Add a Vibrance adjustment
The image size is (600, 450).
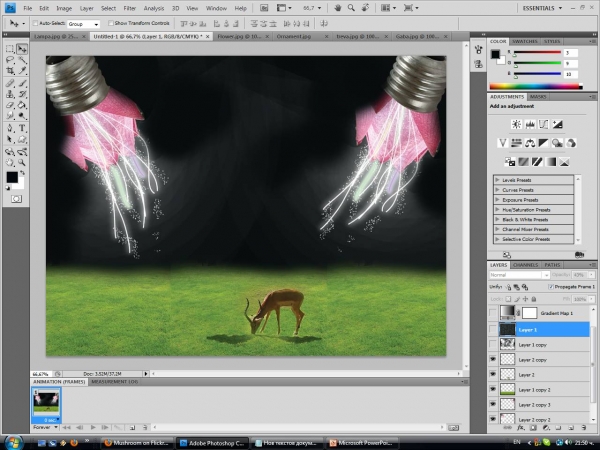[502, 143]
